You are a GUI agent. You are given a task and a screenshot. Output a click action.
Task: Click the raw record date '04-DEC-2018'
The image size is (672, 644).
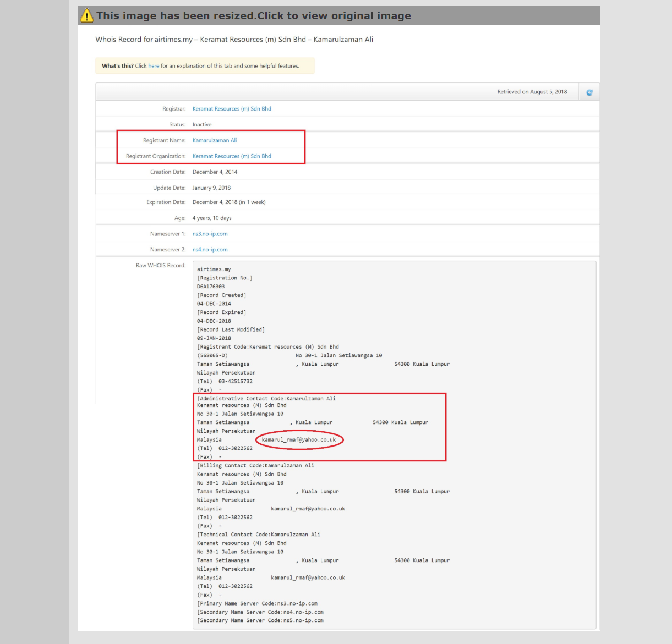[214, 321]
